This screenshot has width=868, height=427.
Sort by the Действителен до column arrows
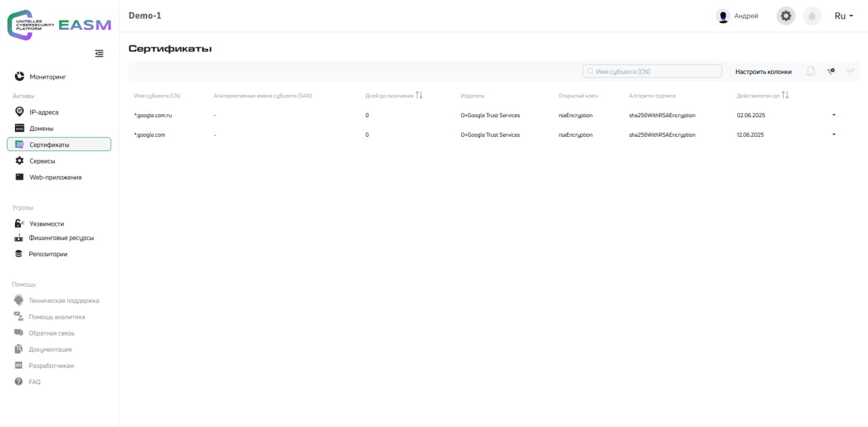point(785,96)
